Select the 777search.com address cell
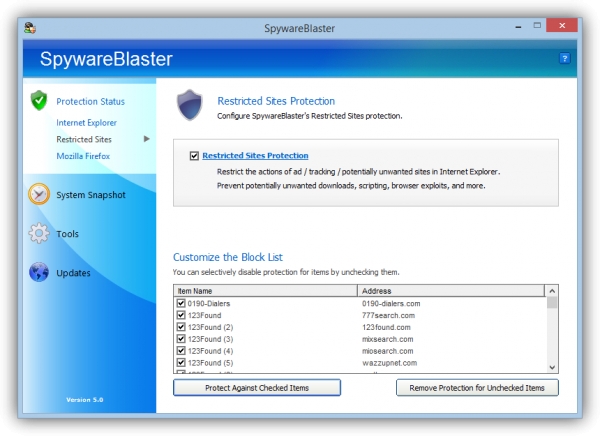600x436 pixels. [x=388, y=315]
